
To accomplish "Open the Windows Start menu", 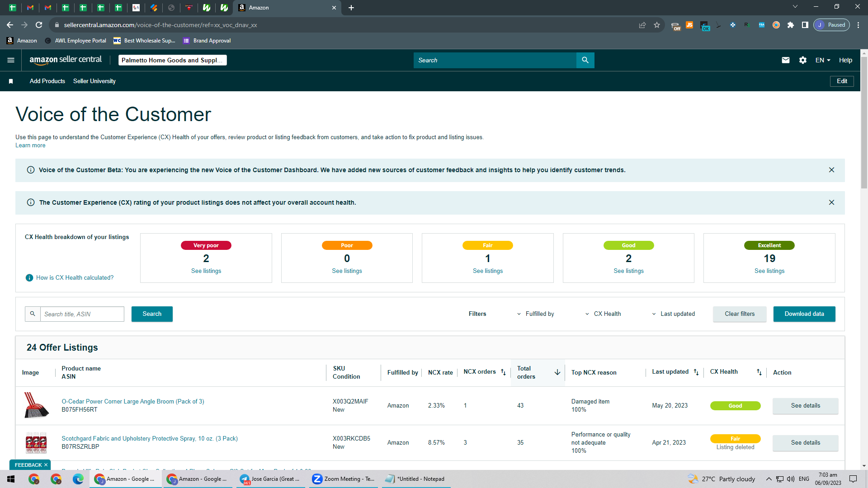I will click(11, 479).
